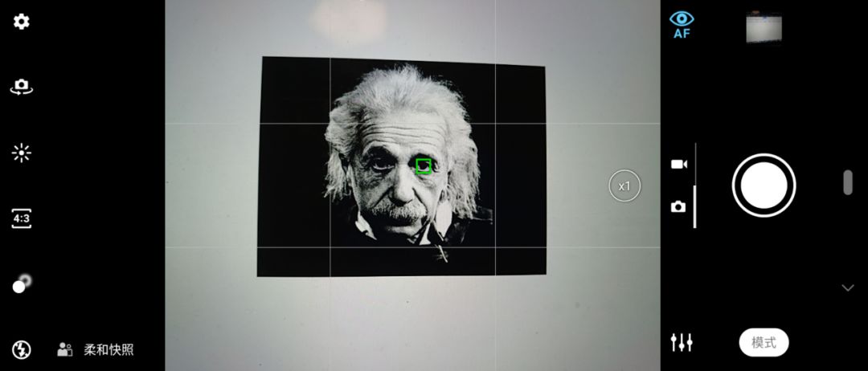868x371 pixels.
Task: Select the 柔和快照 label
Action: 108,349
